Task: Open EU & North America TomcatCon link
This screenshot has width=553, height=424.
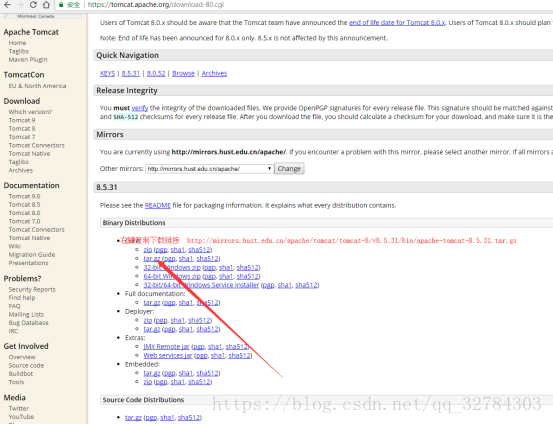Action: [x=37, y=86]
